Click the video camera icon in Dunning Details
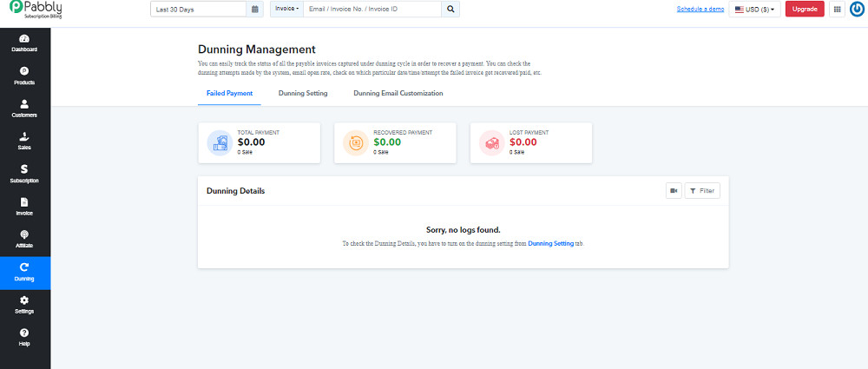 (x=674, y=191)
